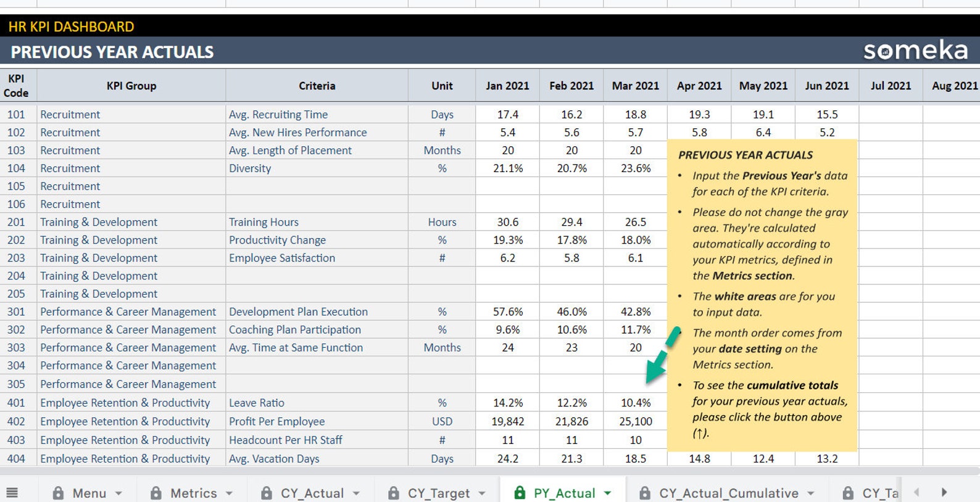Click the Profit Per Employee cell
This screenshot has width=980, height=502.
pos(317,422)
